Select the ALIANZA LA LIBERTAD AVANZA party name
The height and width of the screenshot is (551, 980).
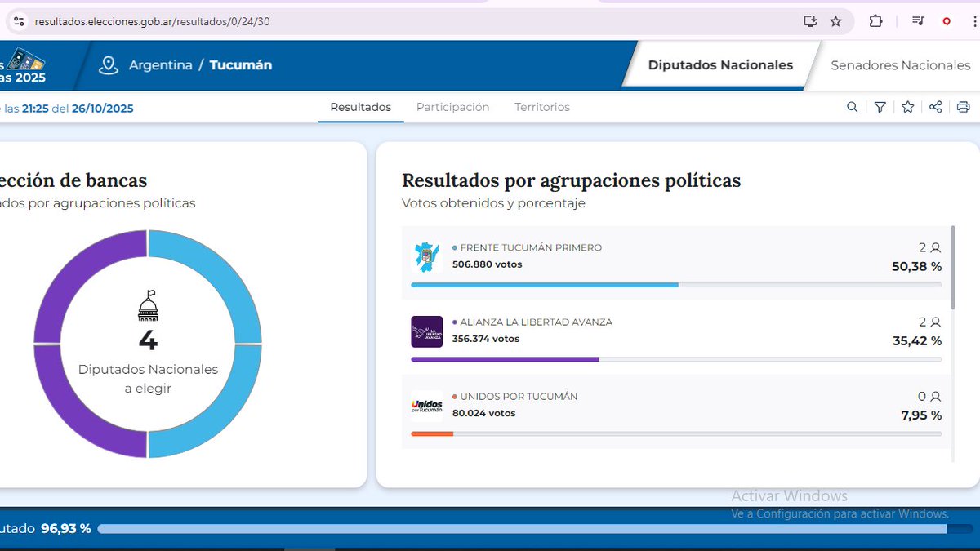[x=536, y=322]
